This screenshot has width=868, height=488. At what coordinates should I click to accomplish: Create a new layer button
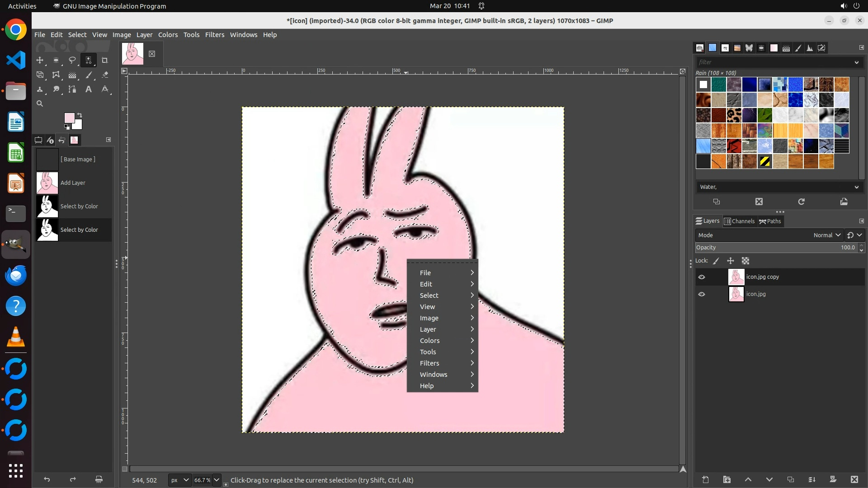tap(705, 479)
